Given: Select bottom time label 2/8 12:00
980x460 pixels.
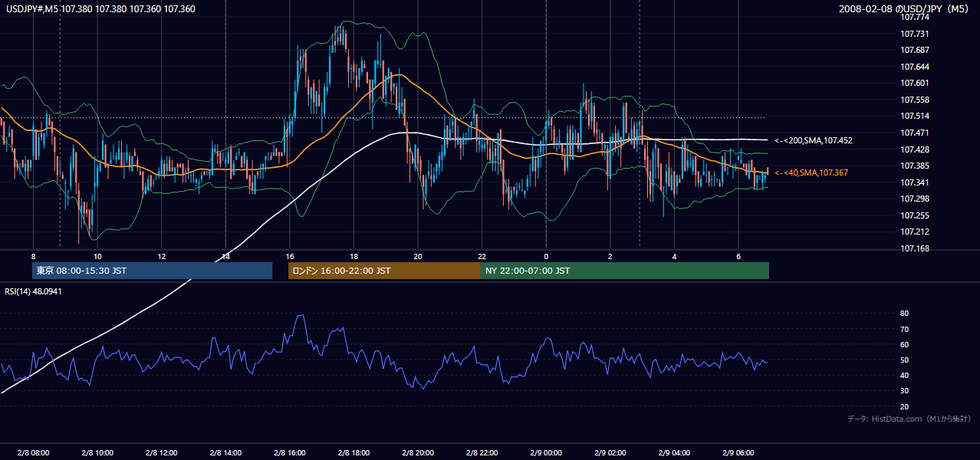Looking at the screenshot, I should [x=162, y=453].
